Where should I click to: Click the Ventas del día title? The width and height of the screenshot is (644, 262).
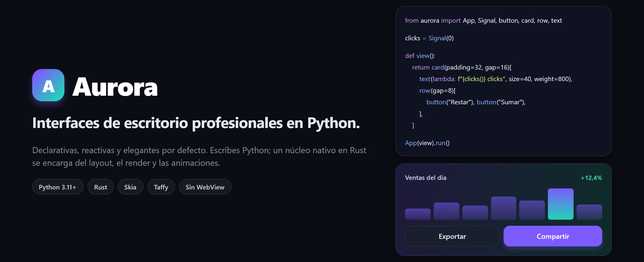point(426,178)
